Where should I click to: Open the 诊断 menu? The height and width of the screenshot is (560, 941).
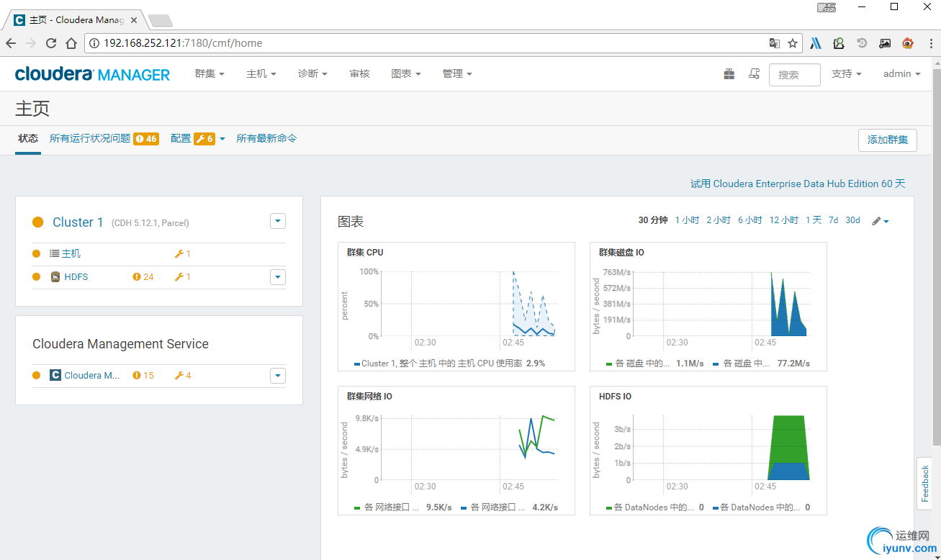(313, 74)
